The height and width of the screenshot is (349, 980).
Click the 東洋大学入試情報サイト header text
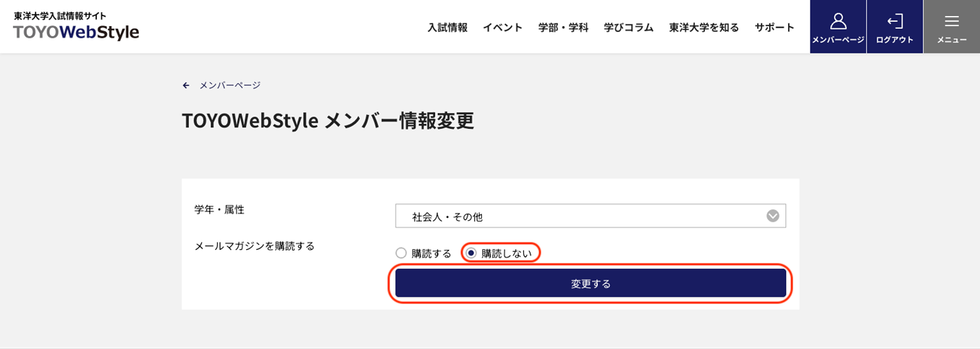click(60, 15)
